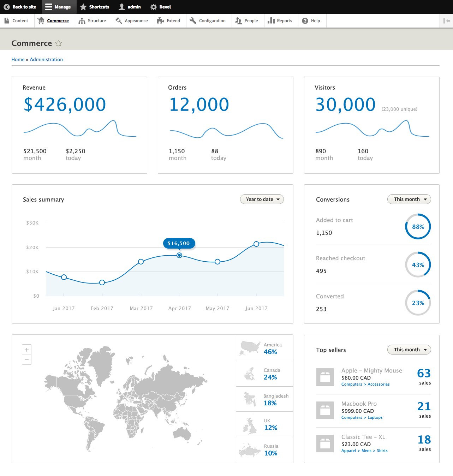
Task: Collapse toolbar using the orientation toggle icon
Action: (447, 21)
